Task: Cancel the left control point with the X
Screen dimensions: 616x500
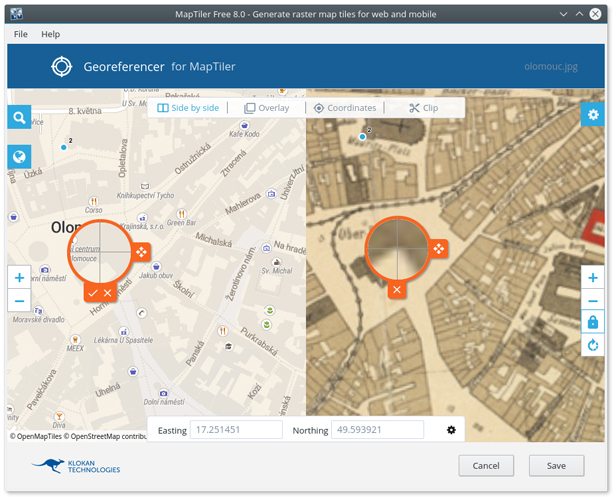Action: (x=108, y=293)
